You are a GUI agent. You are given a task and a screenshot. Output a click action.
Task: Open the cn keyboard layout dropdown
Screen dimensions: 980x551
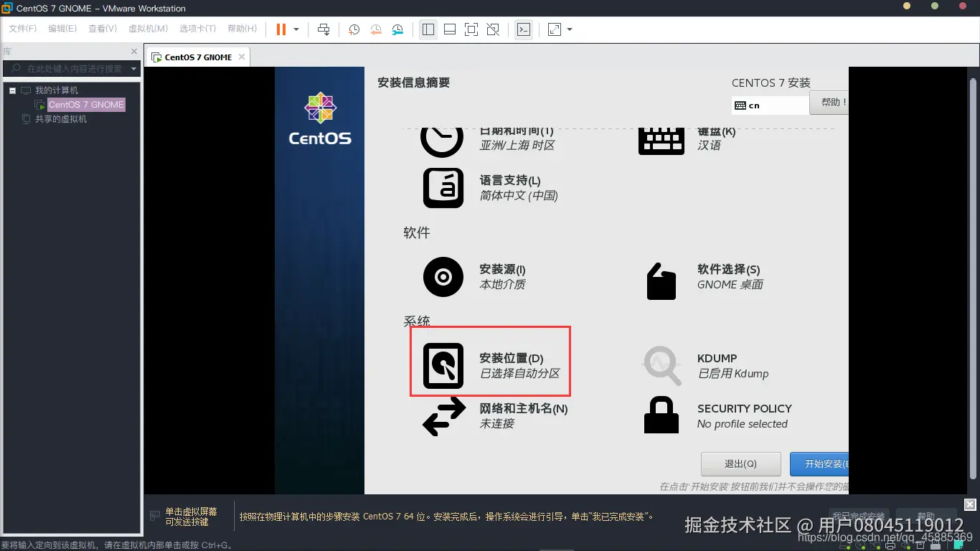point(769,105)
